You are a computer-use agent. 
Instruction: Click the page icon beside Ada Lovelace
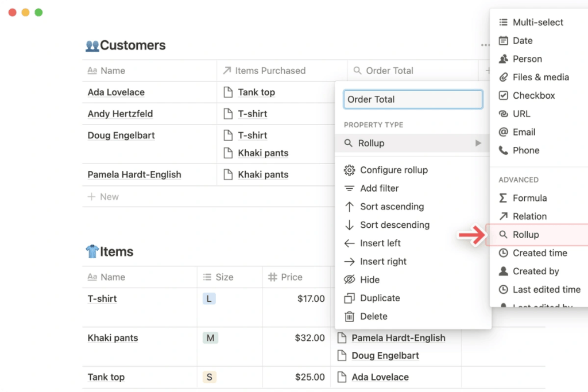tap(342, 377)
